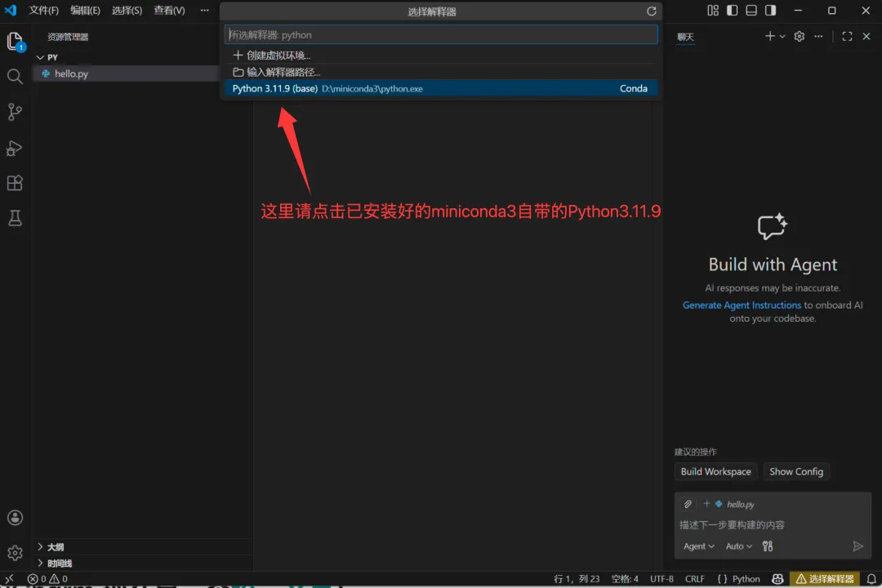This screenshot has height=588, width=882.
Task: Open Copilot status icon in status bar
Action: click(777, 578)
